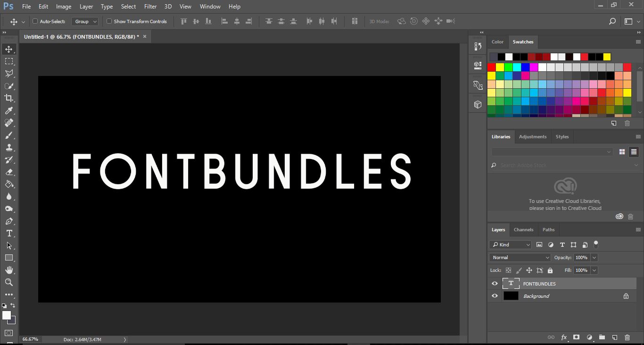Image resolution: width=644 pixels, height=345 pixels.
Task: Pick the yellow swatch in recent colors row
Action: pos(607,57)
